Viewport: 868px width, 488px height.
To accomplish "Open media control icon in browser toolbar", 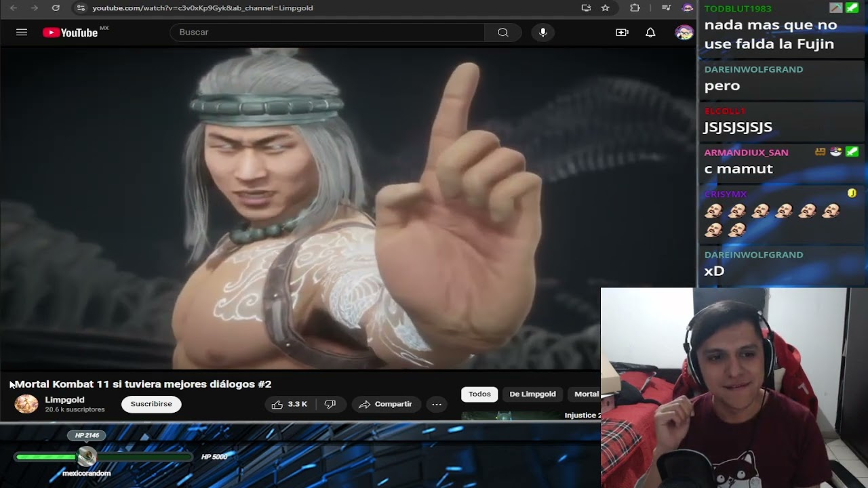I will click(x=667, y=7).
